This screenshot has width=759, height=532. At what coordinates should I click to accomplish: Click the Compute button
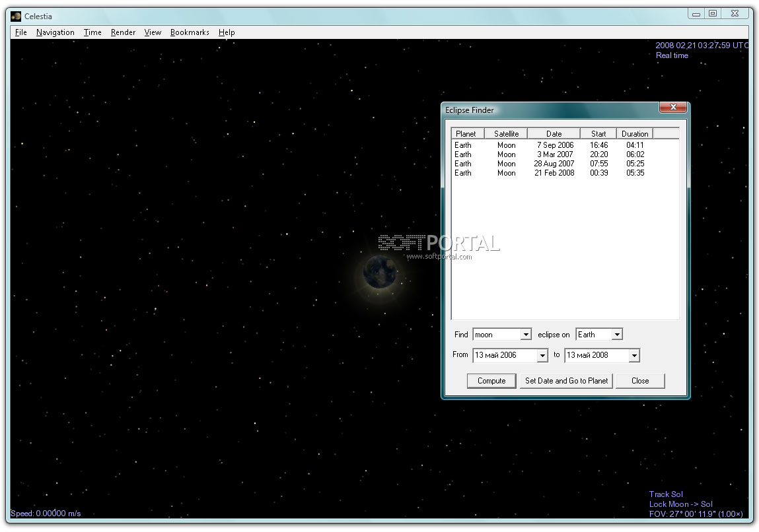pos(491,381)
